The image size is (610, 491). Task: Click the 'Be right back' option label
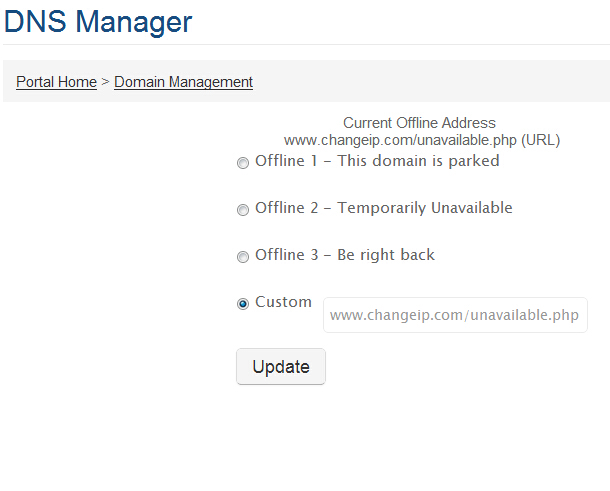coord(386,255)
